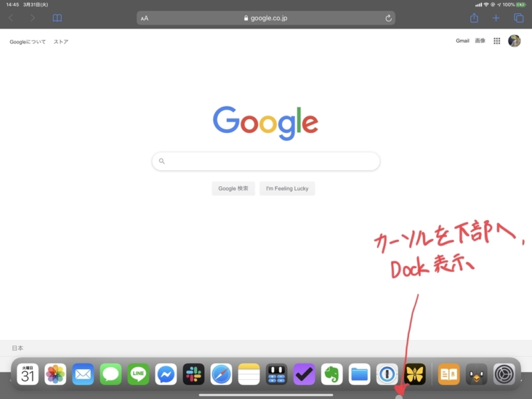Image resolution: width=532 pixels, height=399 pixels.
Task: Open the calculator app in the Dock
Action: pyautogui.click(x=277, y=374)
